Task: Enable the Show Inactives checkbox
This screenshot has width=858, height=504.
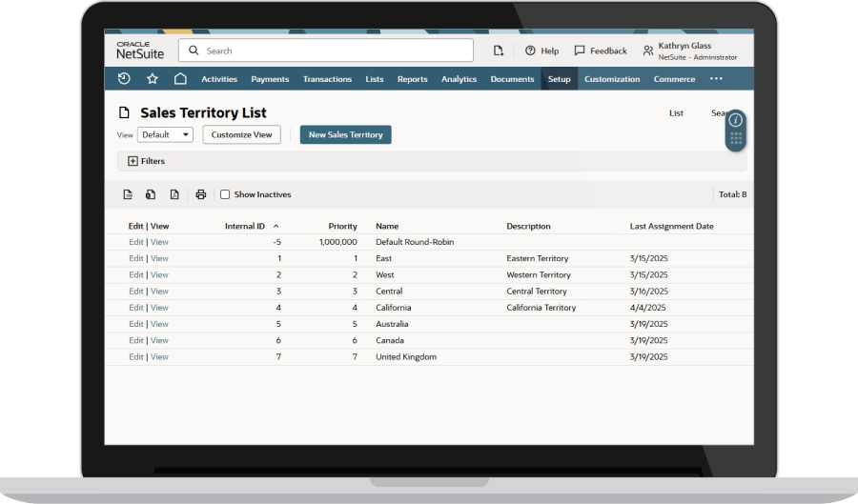Action: 225,194
